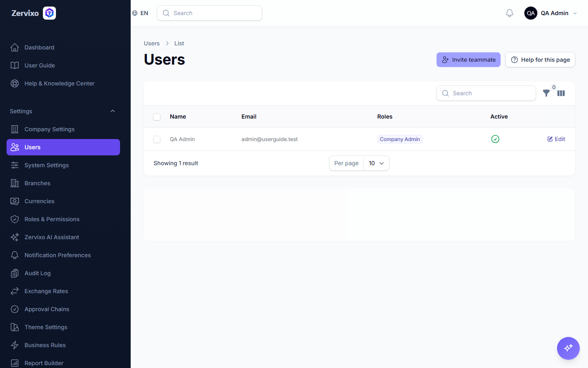Click the Theme Settings swatch icon

pos(15,327)
